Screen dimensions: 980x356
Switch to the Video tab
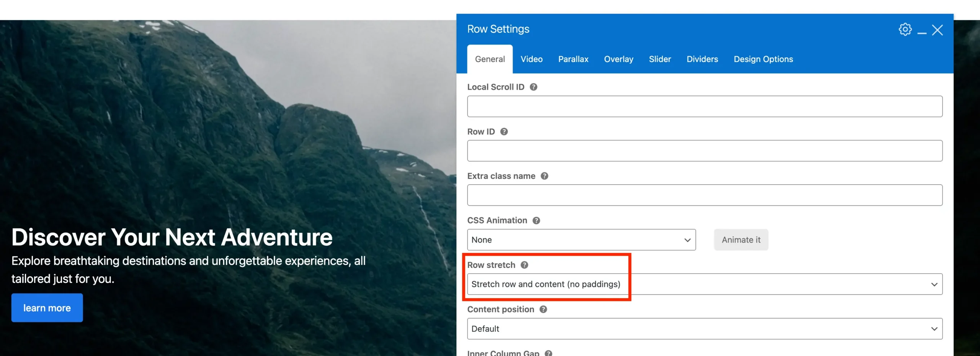coord(531,59)
